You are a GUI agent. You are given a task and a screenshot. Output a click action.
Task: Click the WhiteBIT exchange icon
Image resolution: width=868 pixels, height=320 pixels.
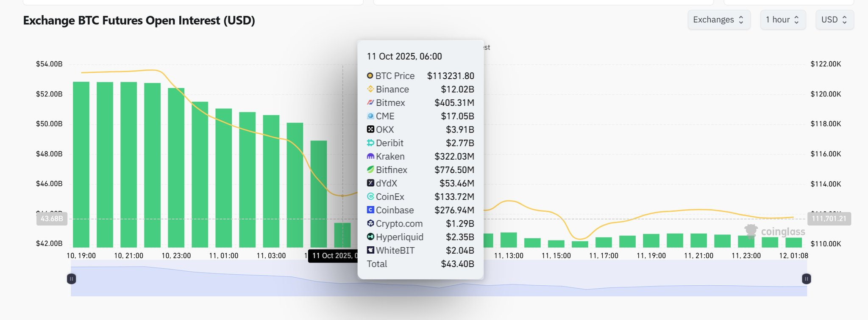click(x=370, y=250)
